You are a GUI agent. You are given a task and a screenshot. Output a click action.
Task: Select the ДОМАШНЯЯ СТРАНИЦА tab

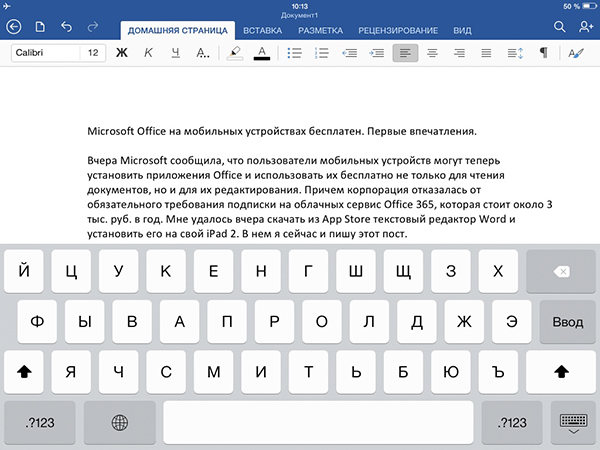tap(178, 31)
